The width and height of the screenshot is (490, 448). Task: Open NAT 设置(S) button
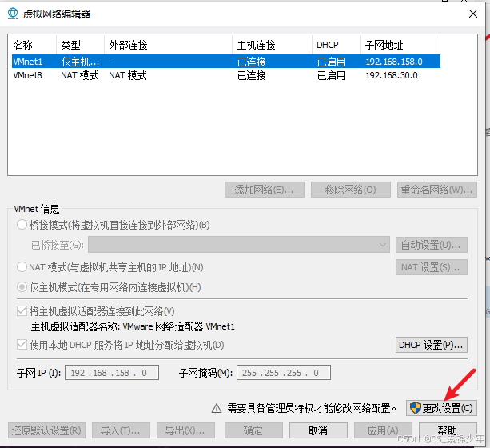432,267
